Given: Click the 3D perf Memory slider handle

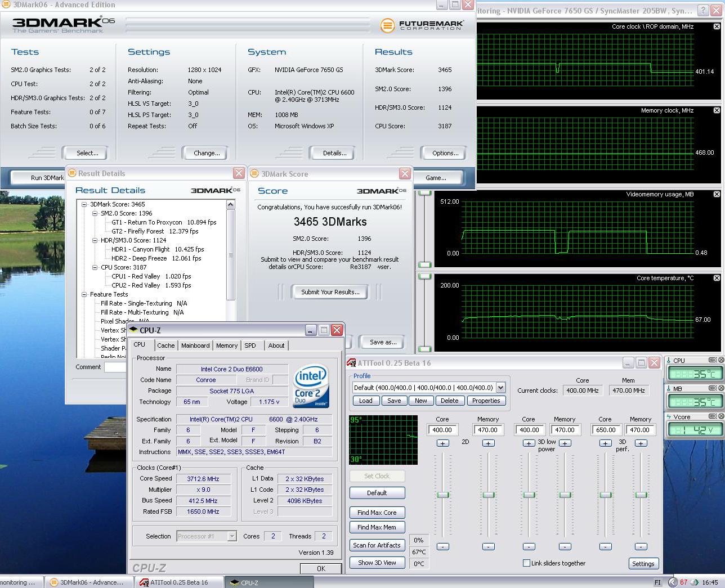Looking at the screenshot, I should (641, 495).
